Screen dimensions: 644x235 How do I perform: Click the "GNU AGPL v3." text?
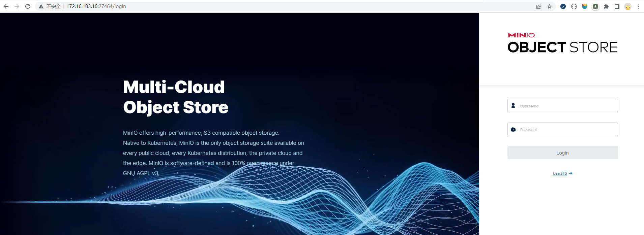141,173
